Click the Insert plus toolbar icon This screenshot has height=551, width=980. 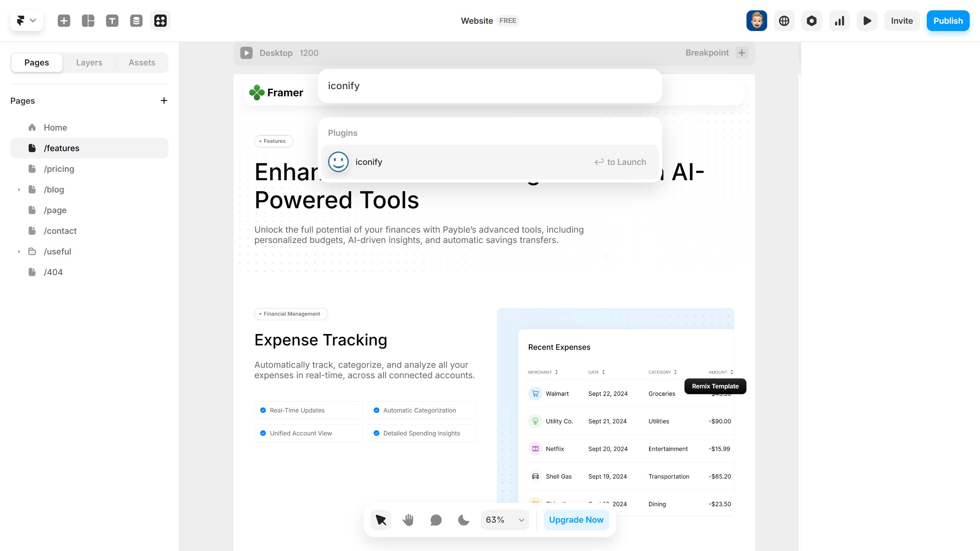click(64, 21)
